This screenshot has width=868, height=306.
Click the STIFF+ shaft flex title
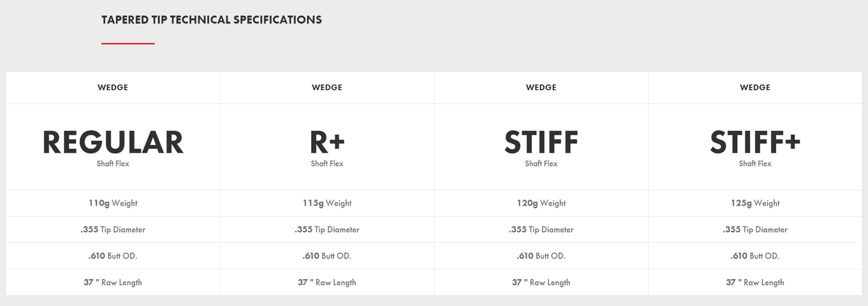[755, 143]
